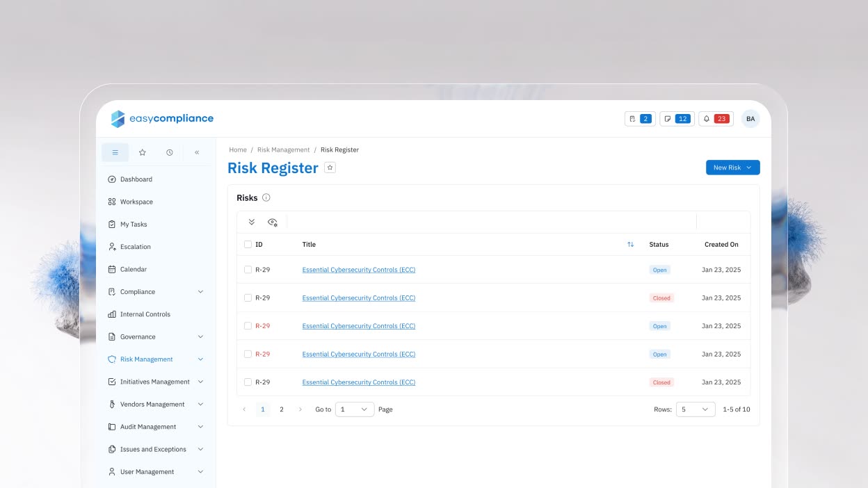Expand all rows with double chevron icon
Viewport: 868px width, 488px height.
252,222
